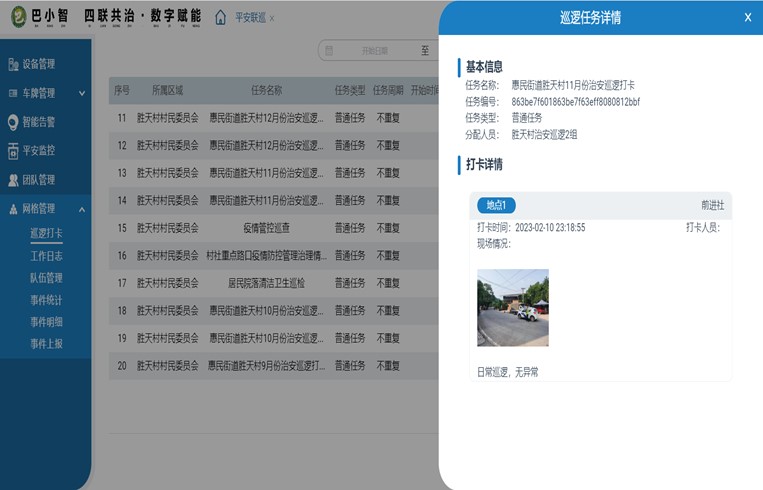This screenshot has width=763, height=490.
Task: Open the patrol photo thumbnail
Action: click(x=512, y=307)
